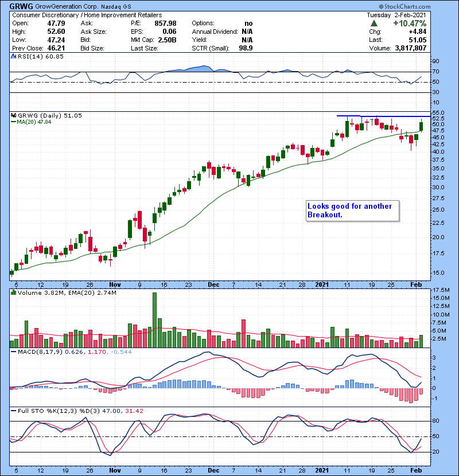Click the P/E value 857.98
Viewport: 459px width, 476px height.
pyautogui.click(x=165, y=24)
